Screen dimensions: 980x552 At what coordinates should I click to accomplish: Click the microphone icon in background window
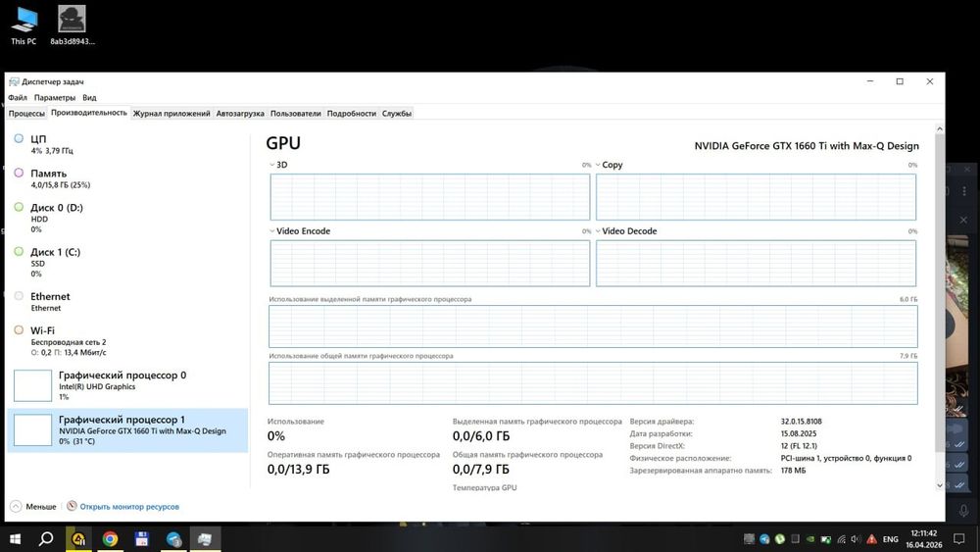click(963, 511)
